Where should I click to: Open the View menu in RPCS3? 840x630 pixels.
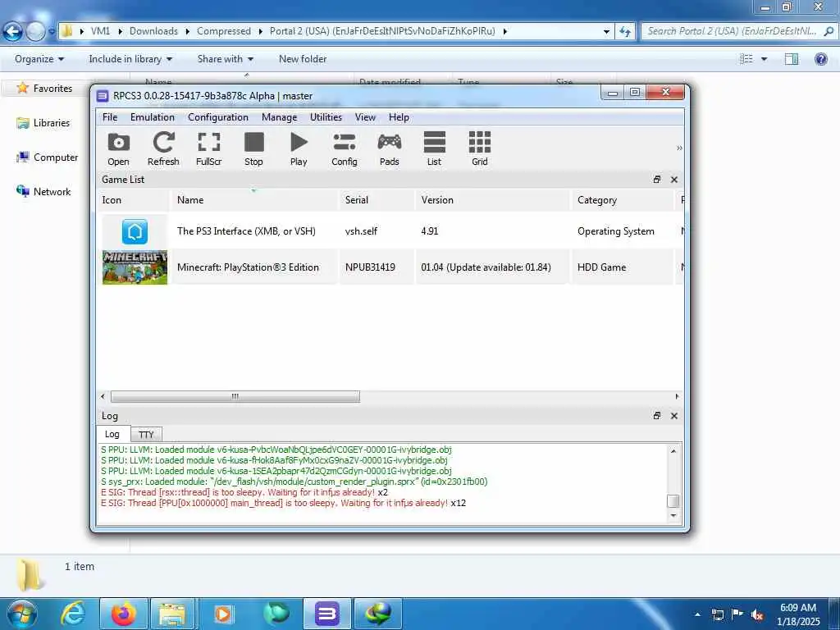coord(365,117)
